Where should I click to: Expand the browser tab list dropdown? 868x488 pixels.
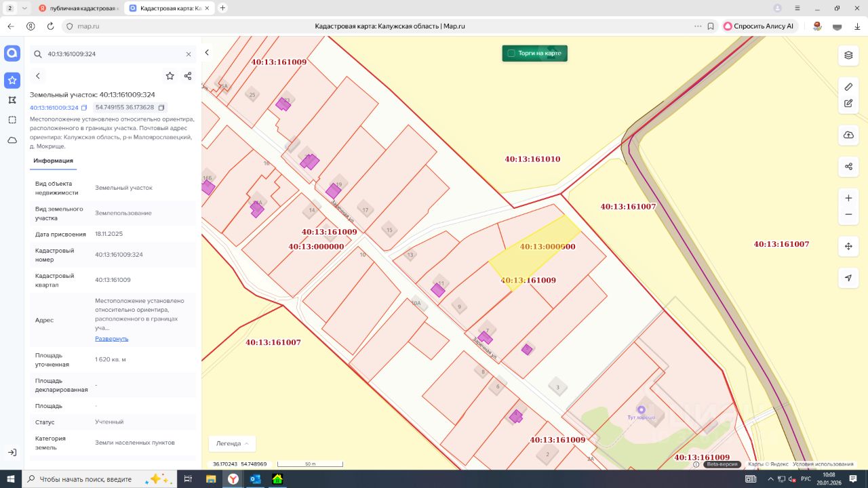tap(24, 8)
